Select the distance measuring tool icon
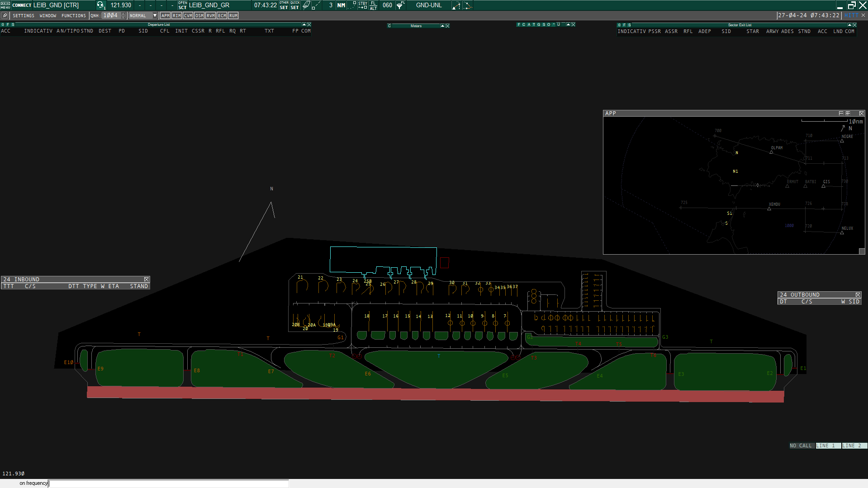868x488 pixels. coord(317,5)
